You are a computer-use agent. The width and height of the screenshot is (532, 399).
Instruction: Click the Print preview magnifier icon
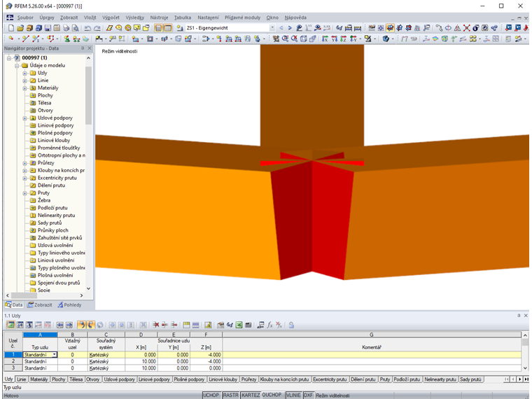pos(75,28)
